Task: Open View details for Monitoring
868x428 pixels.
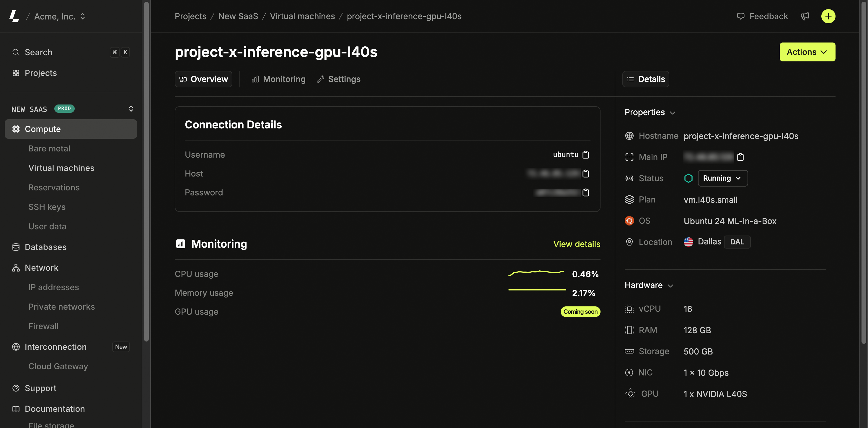Action: (577, 244)
